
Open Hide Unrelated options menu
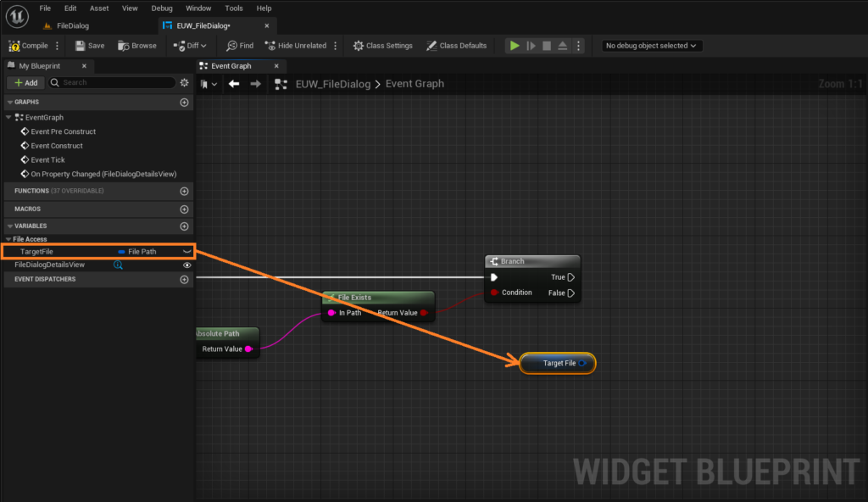point(336,46)
